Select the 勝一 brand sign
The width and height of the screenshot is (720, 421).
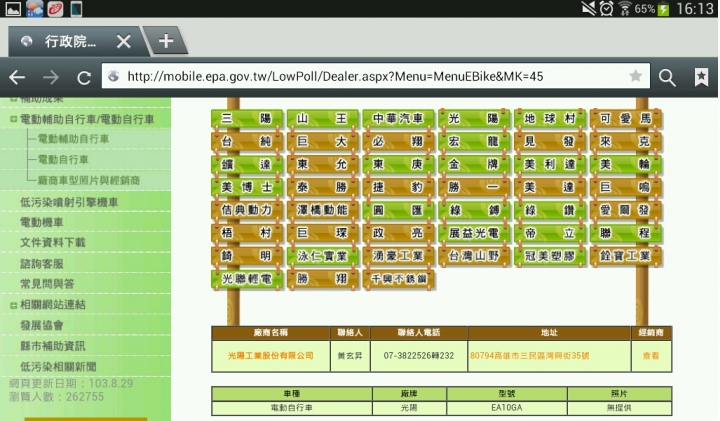pos(474,187)
